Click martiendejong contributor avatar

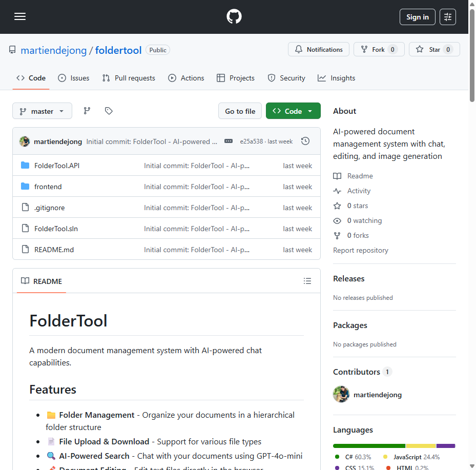tap(341, 394)
